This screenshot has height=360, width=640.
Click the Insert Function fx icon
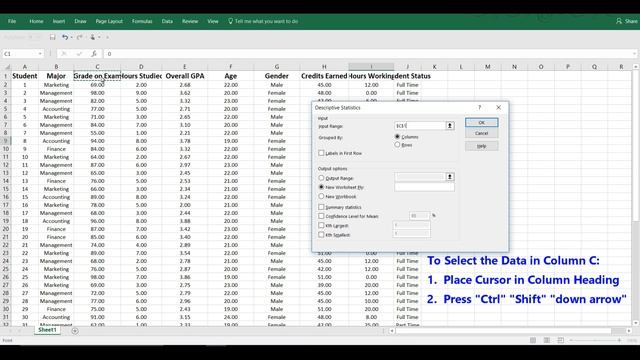pyautogui.click(x=94, y=53)
